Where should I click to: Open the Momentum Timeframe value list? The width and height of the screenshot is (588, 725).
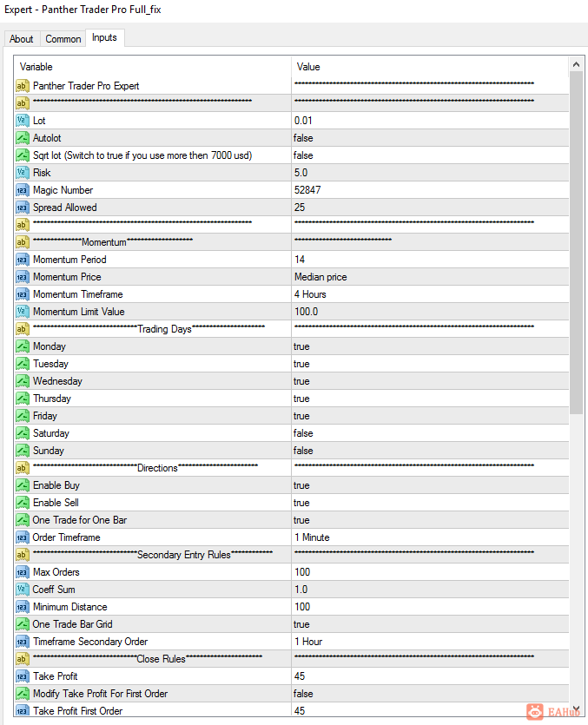point(310,294)
